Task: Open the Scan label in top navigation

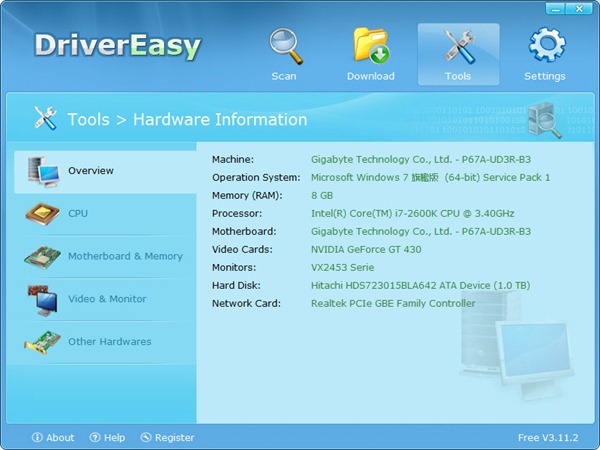Action: click(x=284, y=76)
